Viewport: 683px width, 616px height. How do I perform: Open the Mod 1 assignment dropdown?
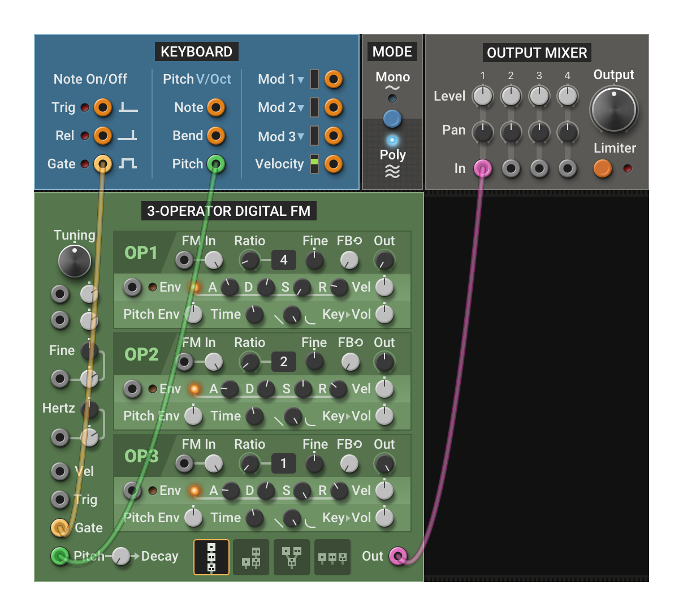300,79
